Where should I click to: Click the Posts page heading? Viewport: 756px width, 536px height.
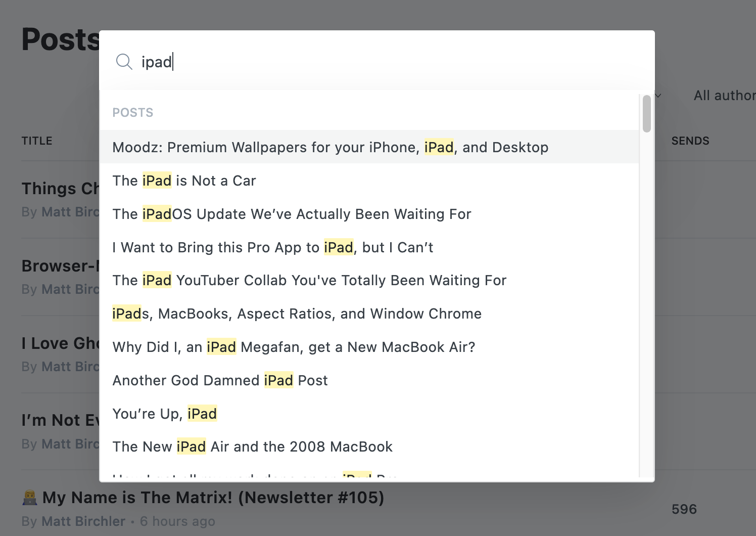click(x=61, y=39)
